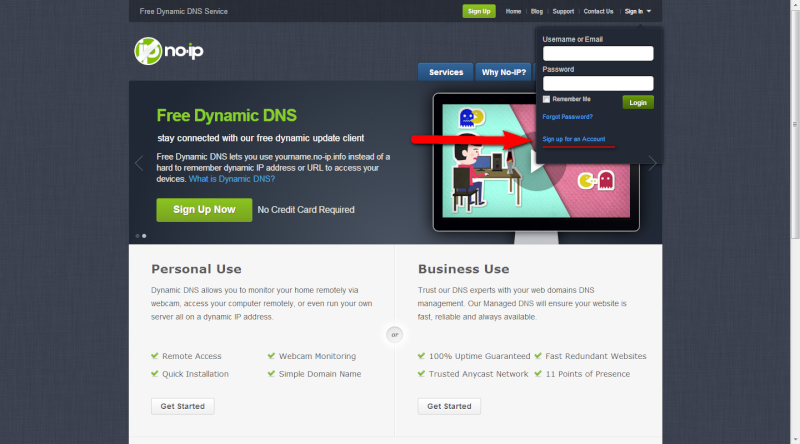
Task: Click the page vertical scrollbar
Action: (795, 122)
